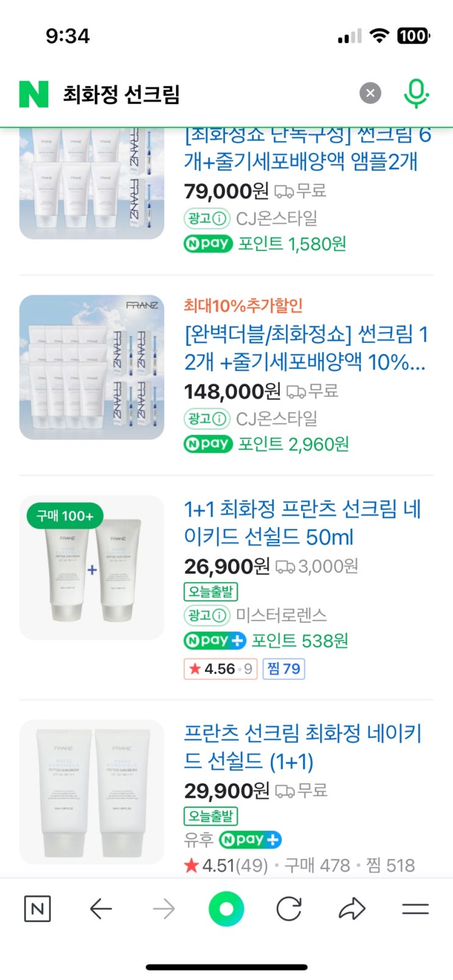453x980 pixels.
Task: Tap the green circle center button
Action: (x=226, y=909)
